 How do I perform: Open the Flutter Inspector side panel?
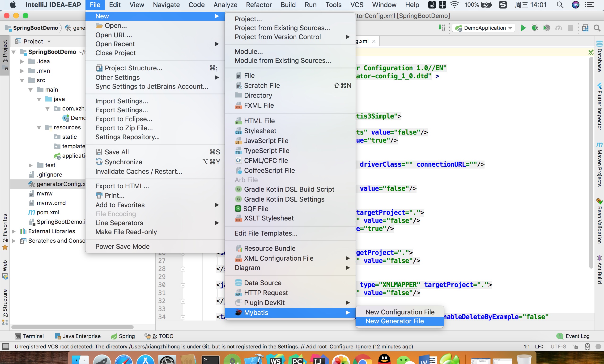[599, 106]
